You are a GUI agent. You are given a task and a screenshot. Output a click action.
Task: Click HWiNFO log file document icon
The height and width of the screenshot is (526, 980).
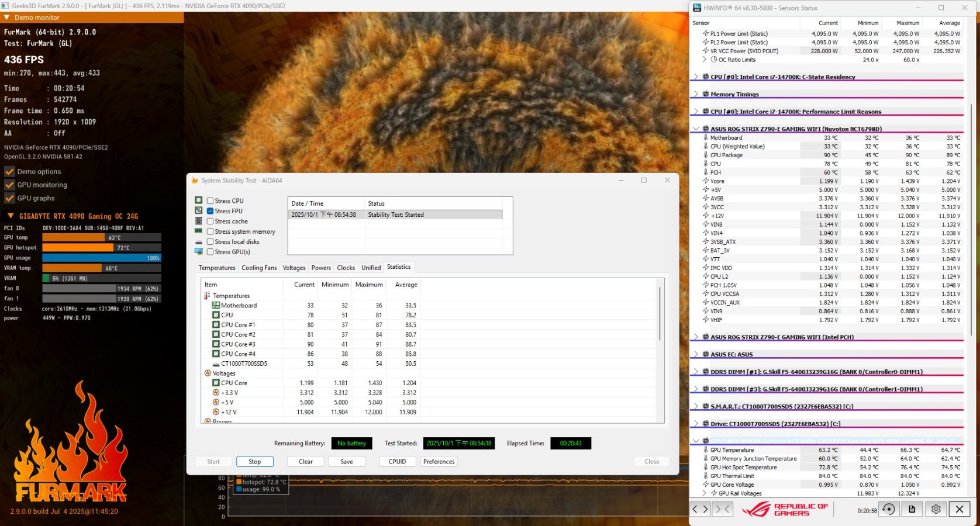click(912, 509)
